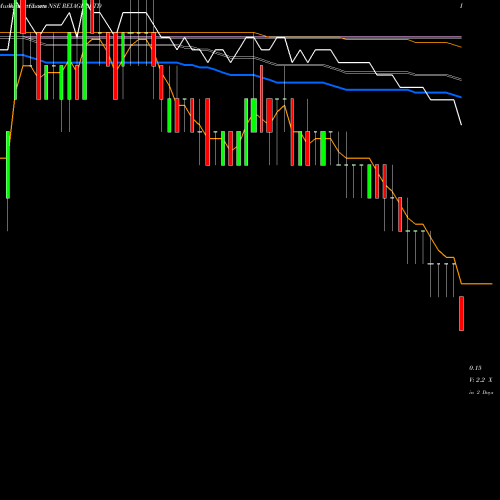Click the chart title containing "NSE"
Screen dimensions: 500x500
click(51, 6)
